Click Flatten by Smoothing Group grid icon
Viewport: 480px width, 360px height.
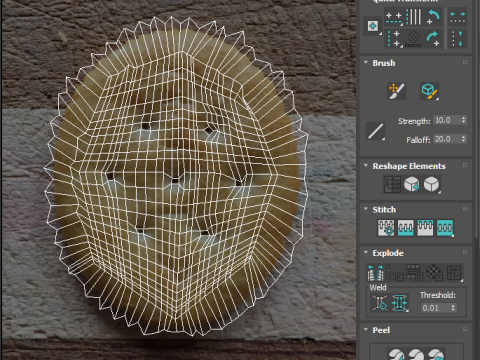pos(414,273)
